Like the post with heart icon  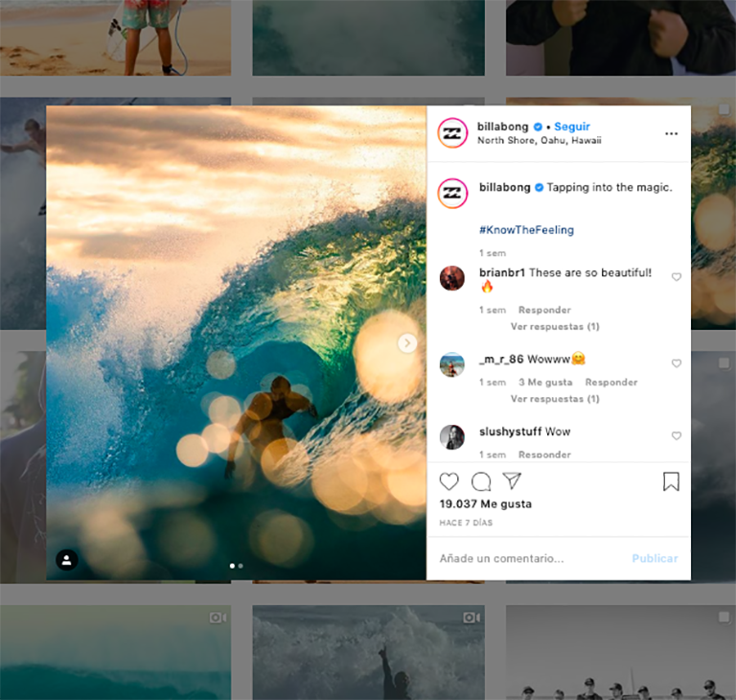[448, 481]
